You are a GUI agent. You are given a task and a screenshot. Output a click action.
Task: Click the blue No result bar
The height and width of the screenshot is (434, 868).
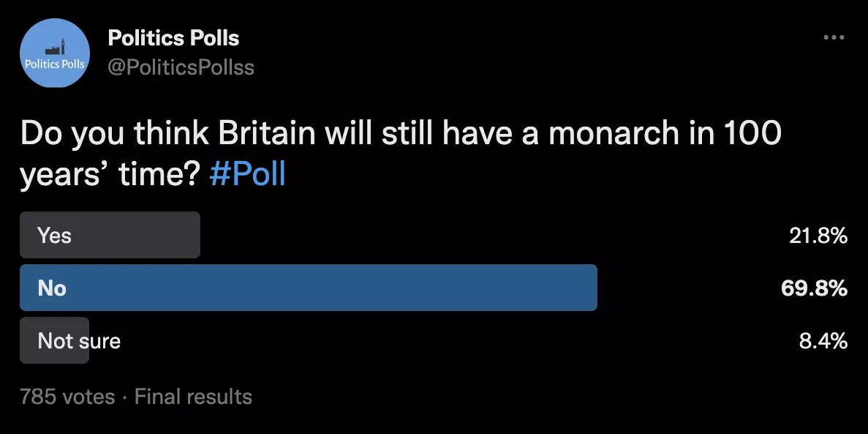tap(307, 288)
